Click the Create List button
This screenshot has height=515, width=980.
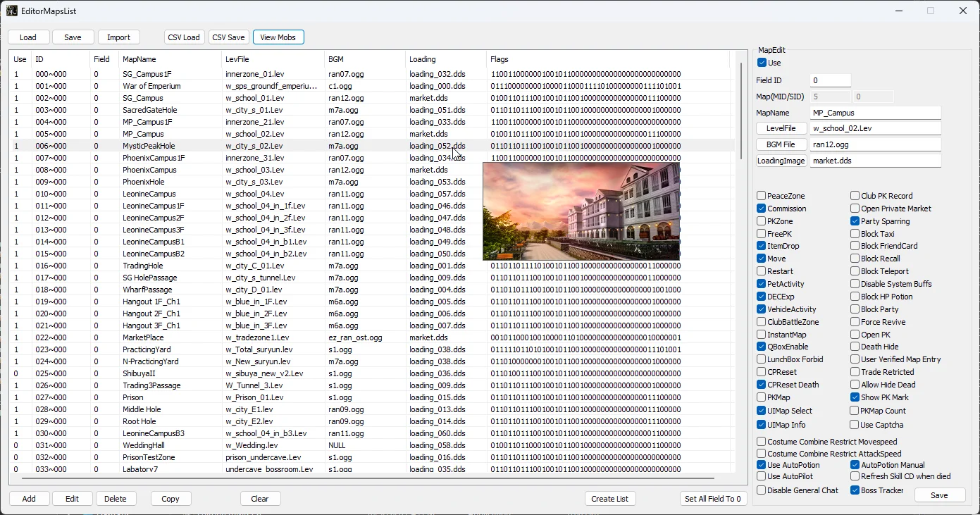pos(610,499)
